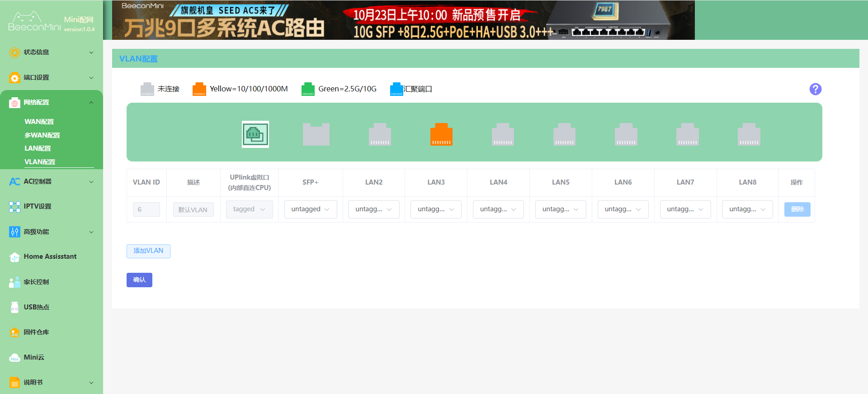Open the LAN8 tagging dropdown
Screen dimensions: 868x394
[747, 209]
